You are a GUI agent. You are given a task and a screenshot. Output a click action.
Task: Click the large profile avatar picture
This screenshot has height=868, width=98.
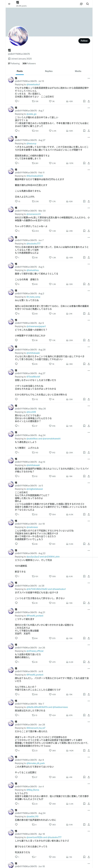coord(18,36)
